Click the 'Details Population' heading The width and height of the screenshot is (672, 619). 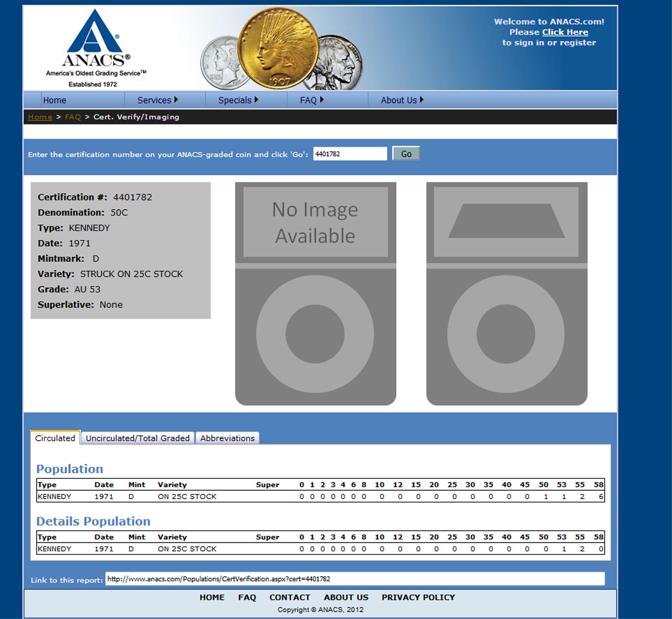[93, 521]
